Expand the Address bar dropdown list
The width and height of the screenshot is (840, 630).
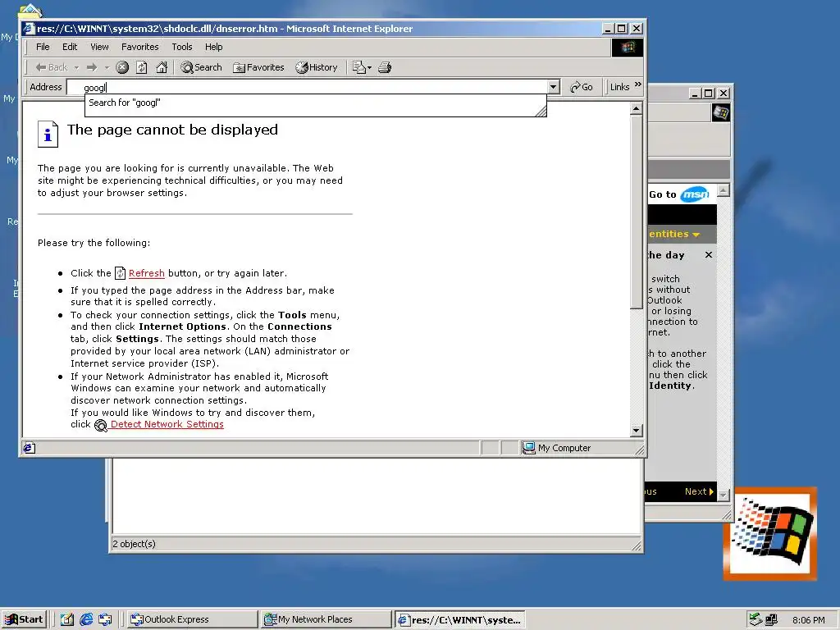click(x=554, y=87)
